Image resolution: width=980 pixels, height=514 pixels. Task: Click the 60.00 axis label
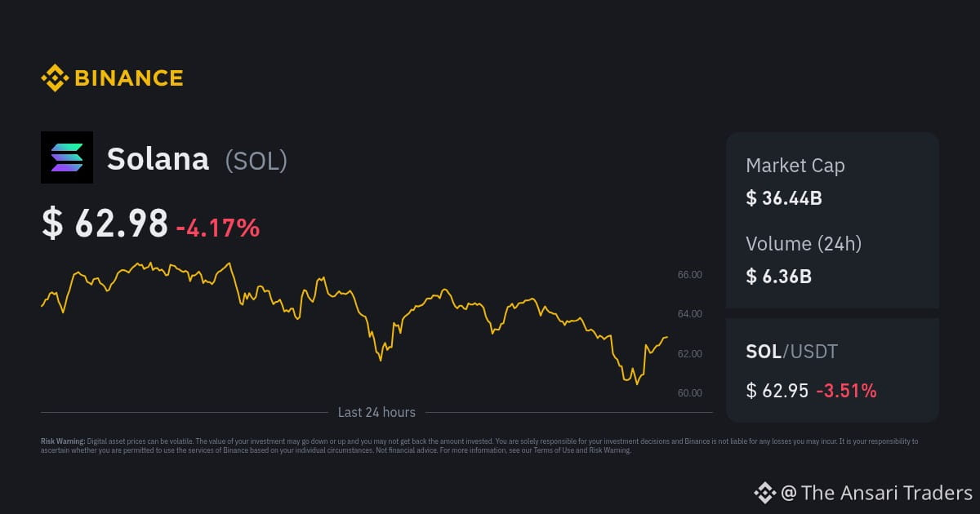click(x=690, y=392)
